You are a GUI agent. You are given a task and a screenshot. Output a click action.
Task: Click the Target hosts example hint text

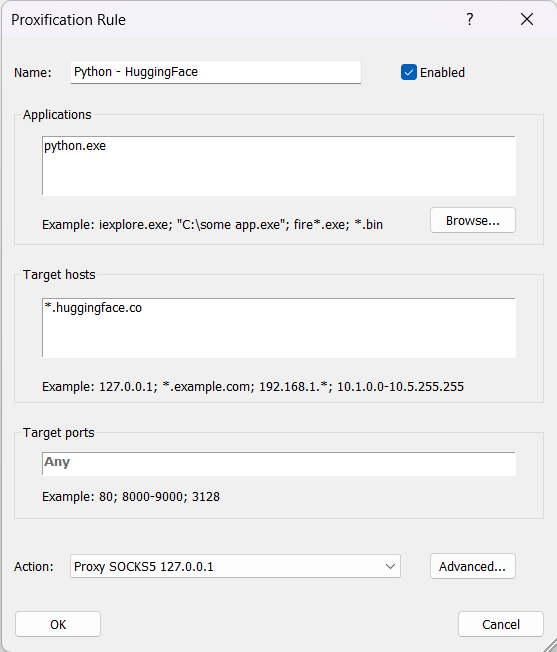coord(253,387)
